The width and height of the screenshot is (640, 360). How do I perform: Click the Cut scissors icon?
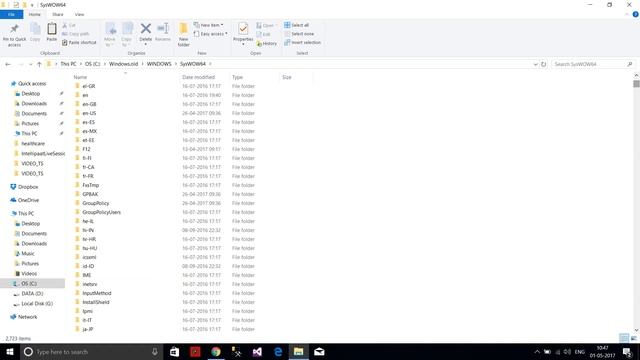(65, 25)
